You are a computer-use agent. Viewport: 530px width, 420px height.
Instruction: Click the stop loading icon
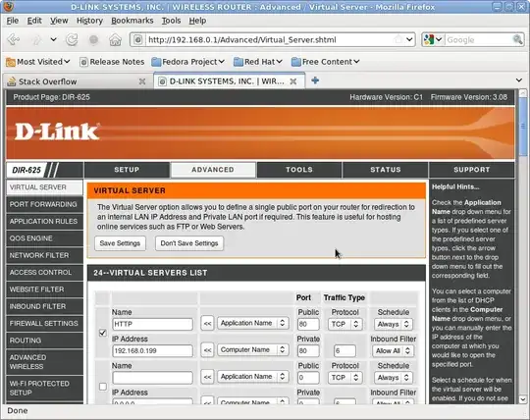(x=93, y=39)
